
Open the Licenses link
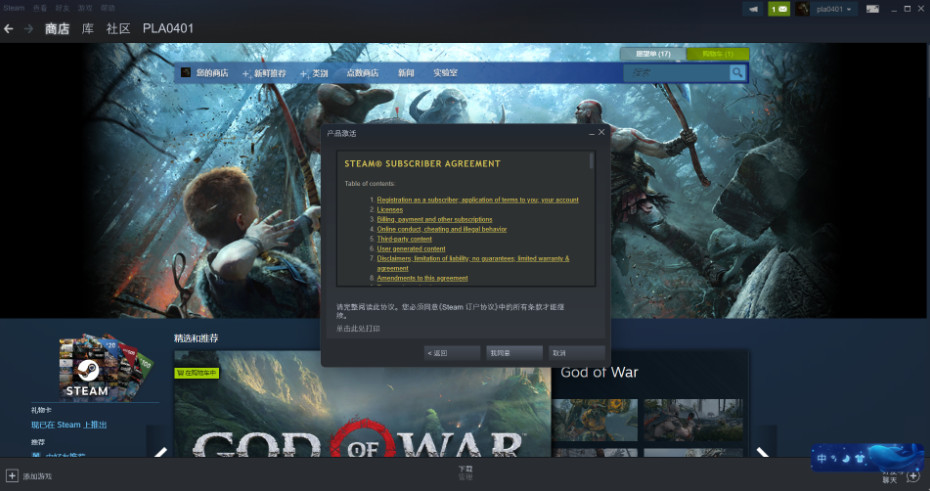pyautogui.click(x=390, y=209)
